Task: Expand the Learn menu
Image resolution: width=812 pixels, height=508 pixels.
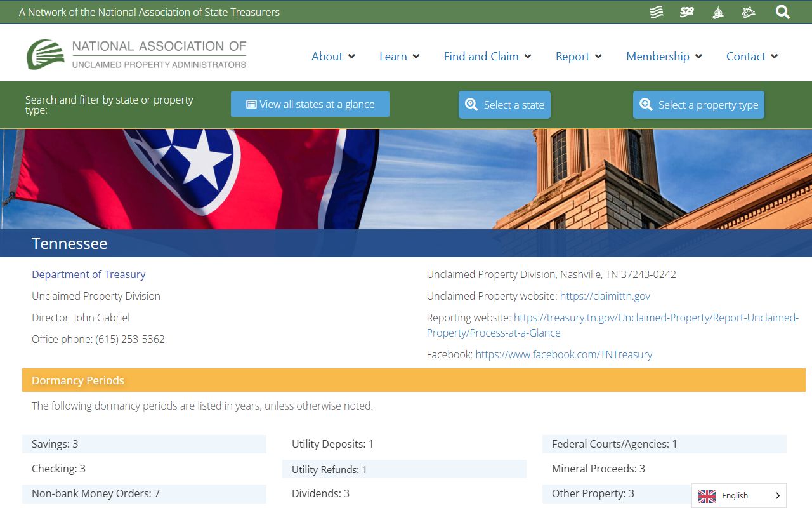Action: (400, 57)
